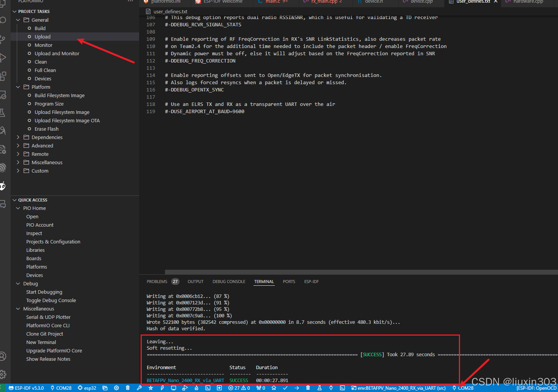The image size is (558, 392).
Task: Click ESP-IDF Flash lightning icon
Action: [x=162, y=388]
